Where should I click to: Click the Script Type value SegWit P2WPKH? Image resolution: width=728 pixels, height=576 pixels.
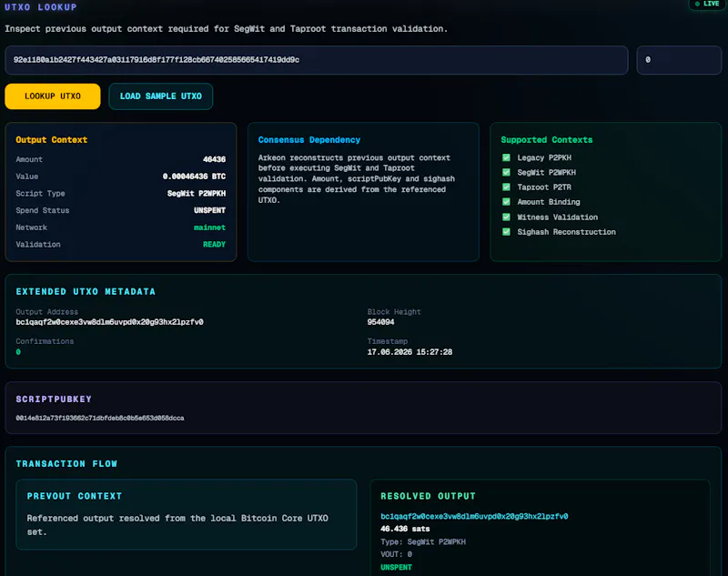[197, 193]
